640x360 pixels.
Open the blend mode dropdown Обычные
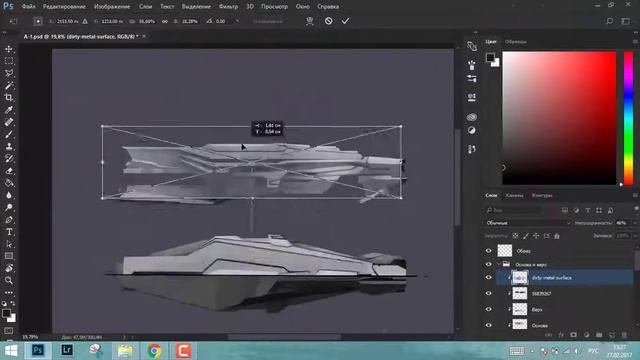click(528, 223)
